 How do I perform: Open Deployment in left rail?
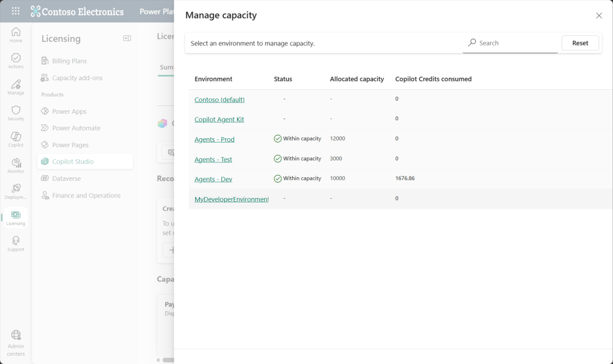[16, 192]
